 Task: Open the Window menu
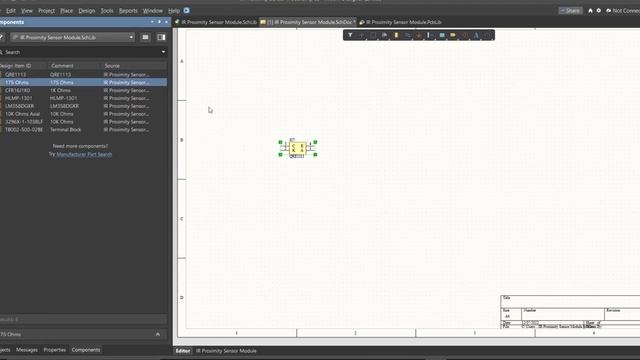click(153, 11)
